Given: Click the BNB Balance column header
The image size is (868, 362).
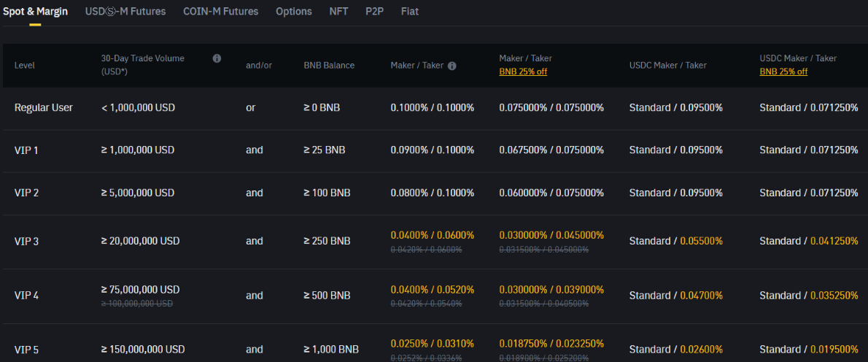Looking at the screenshot, I should pos(329,65).
